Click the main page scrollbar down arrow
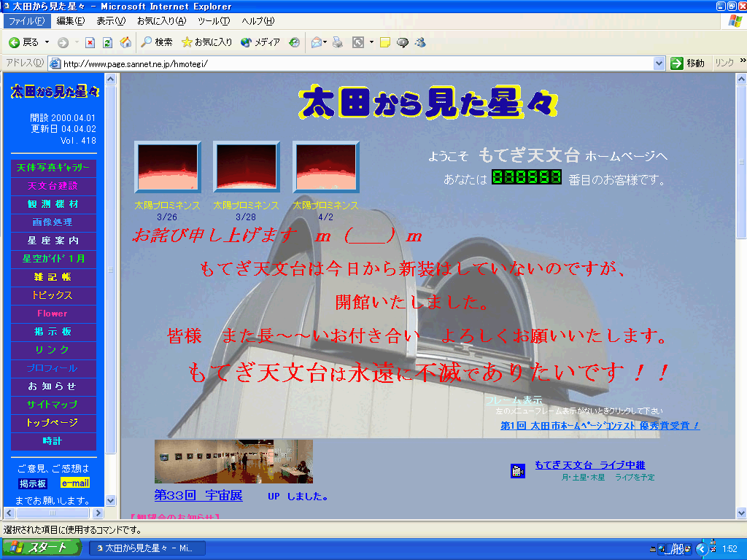Viewport: 747px width, 560px height. click(x=741, y=513)
